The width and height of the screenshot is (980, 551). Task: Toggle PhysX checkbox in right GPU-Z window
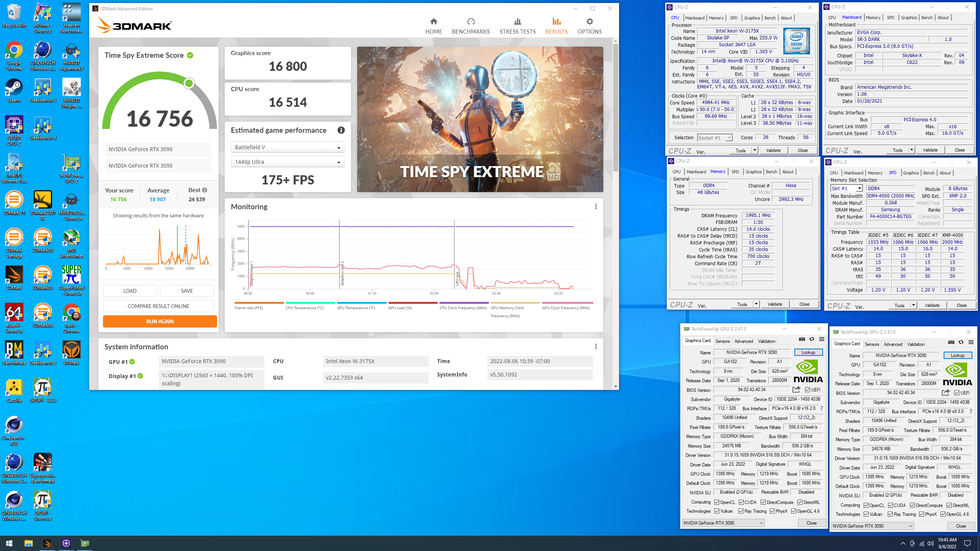[x=921, y=514]
